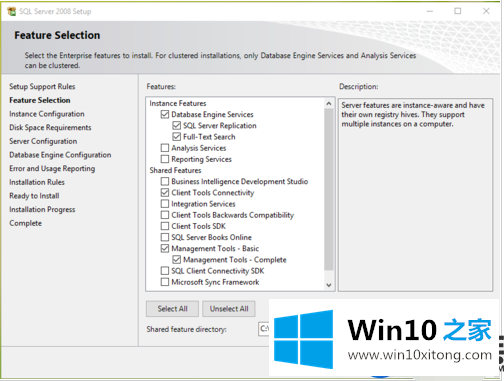Close the SQL Server 2008 Setup window

(486, 11)
